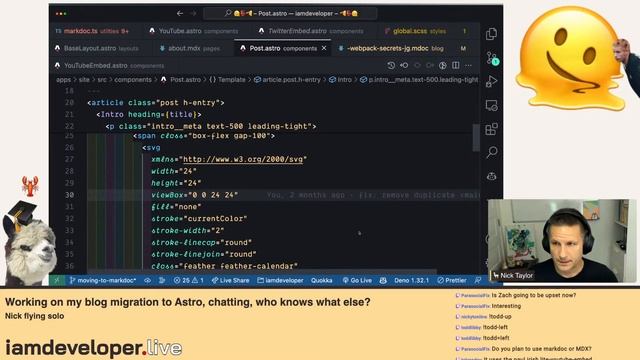The height and width of the screenshot is (360, 640).
Task: Open the 'src' breadcrumb segment
Action: [102, 80]
